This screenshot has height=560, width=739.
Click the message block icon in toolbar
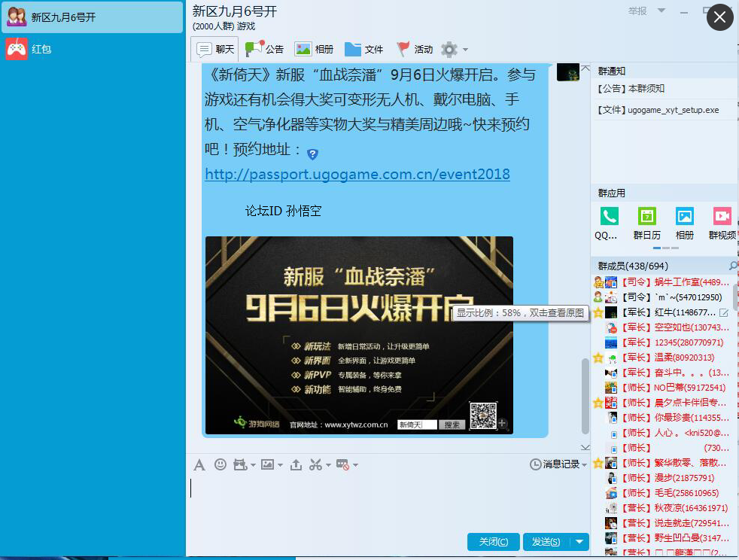pyautogui.click(x=342, y=464)
